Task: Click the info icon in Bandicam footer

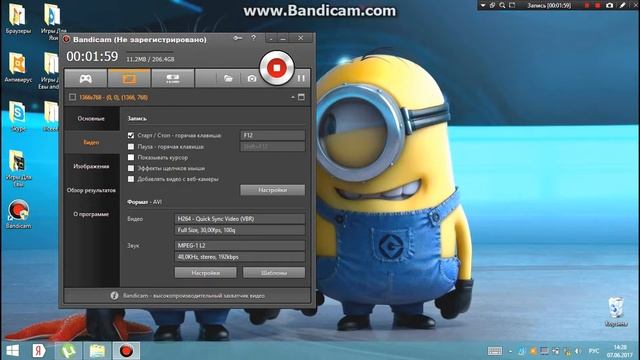Action: [114, 296]
